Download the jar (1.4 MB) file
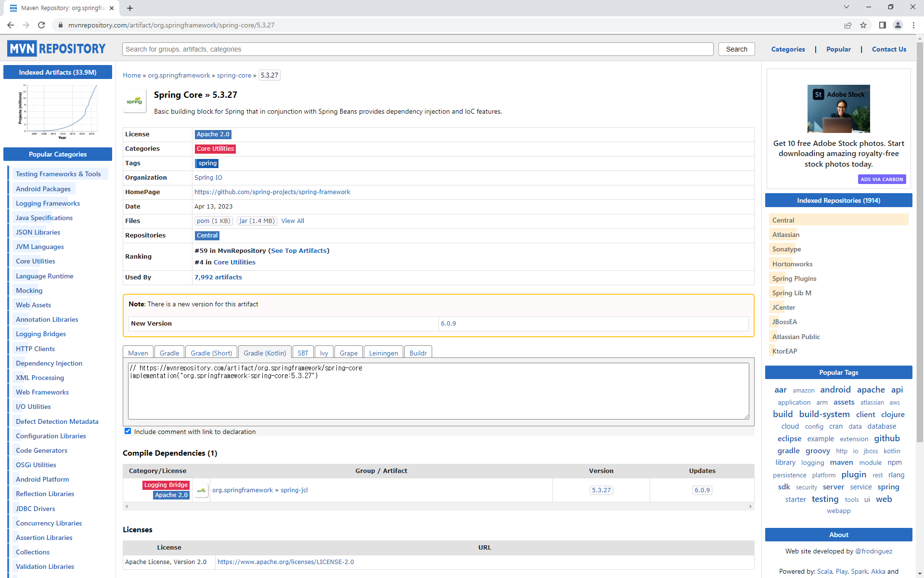 (x=257, y=221)
